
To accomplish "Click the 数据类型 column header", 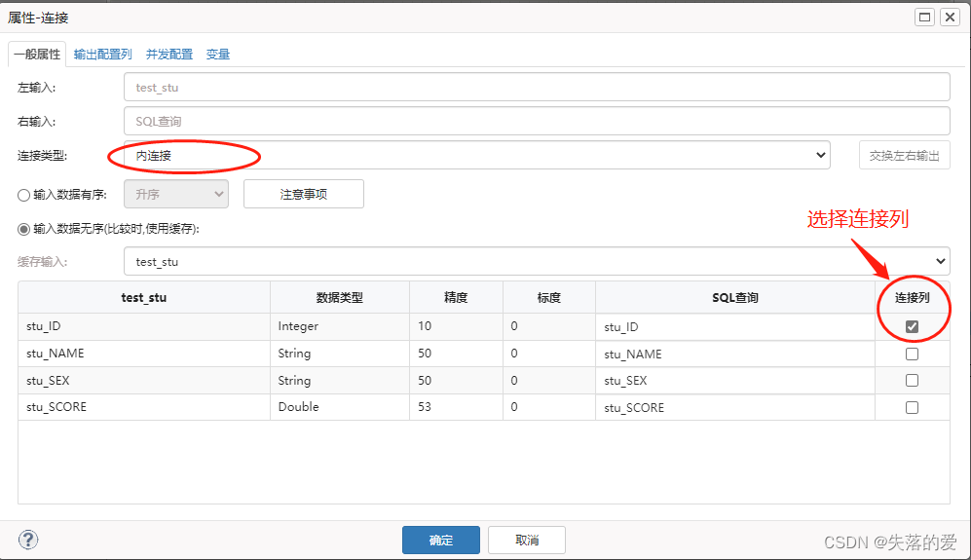I will tap(340, 297).
